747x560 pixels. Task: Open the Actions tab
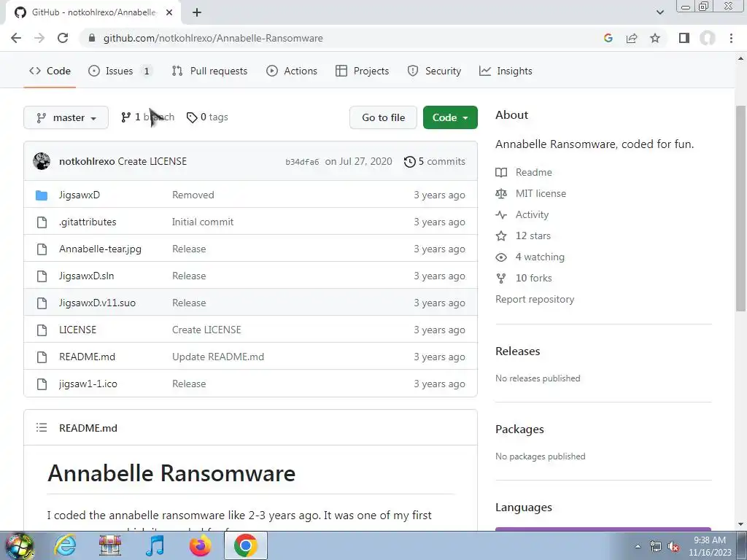292,71
